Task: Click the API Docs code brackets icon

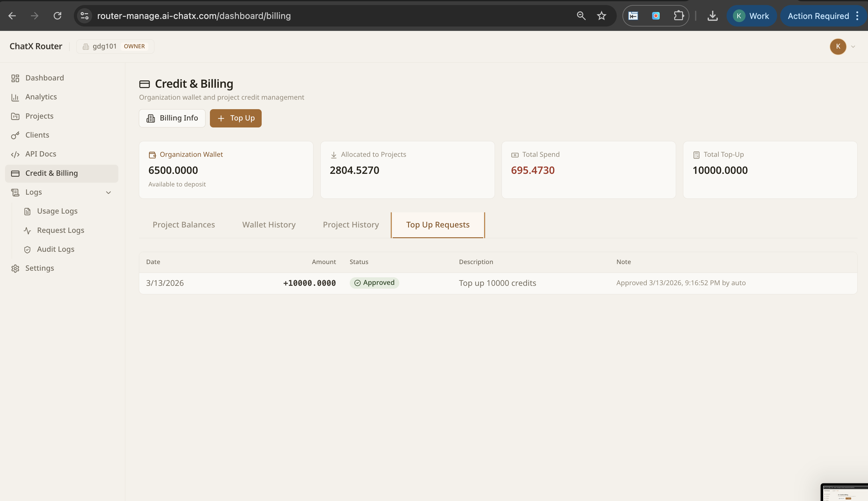Action: tap(15, 154)
